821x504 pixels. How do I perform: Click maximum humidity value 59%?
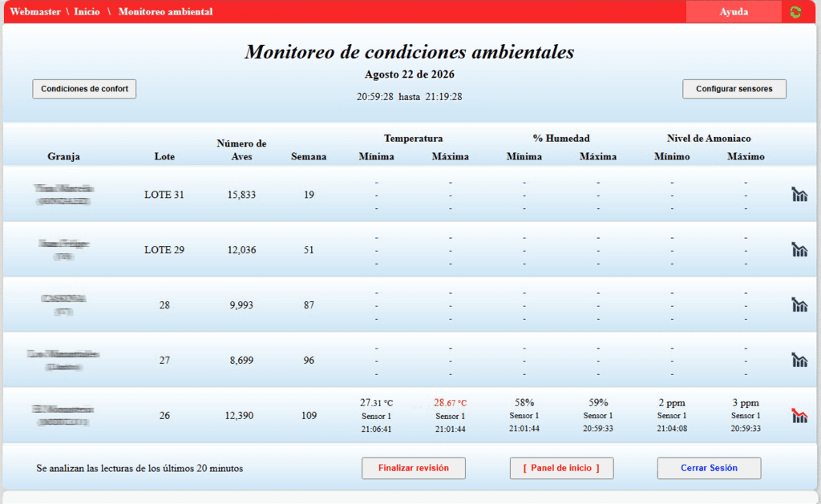[598, 402]
